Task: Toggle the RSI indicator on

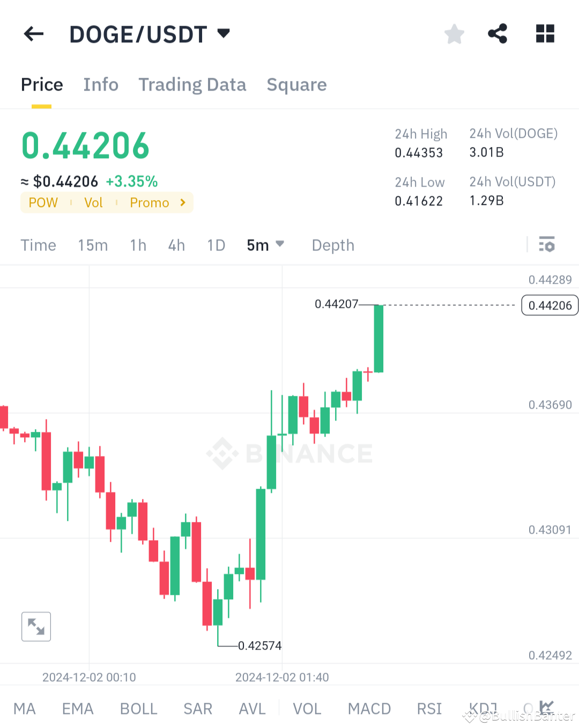Action: (x=429, y=708)
